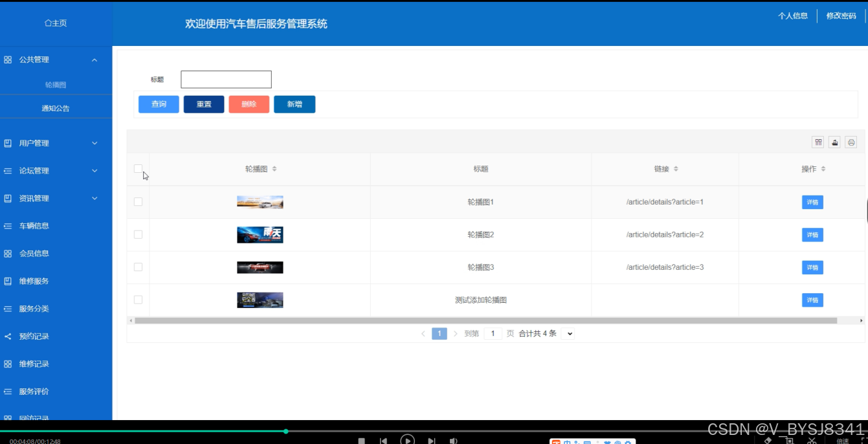
Task: Click current page number 1 button
Action: pos(440,334)
